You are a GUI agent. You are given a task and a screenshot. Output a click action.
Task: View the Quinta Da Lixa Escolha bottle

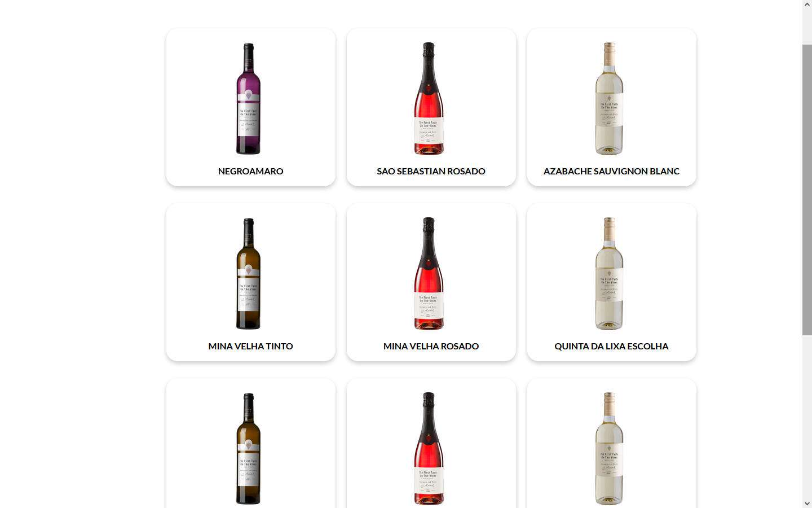[x=609, y=274]
